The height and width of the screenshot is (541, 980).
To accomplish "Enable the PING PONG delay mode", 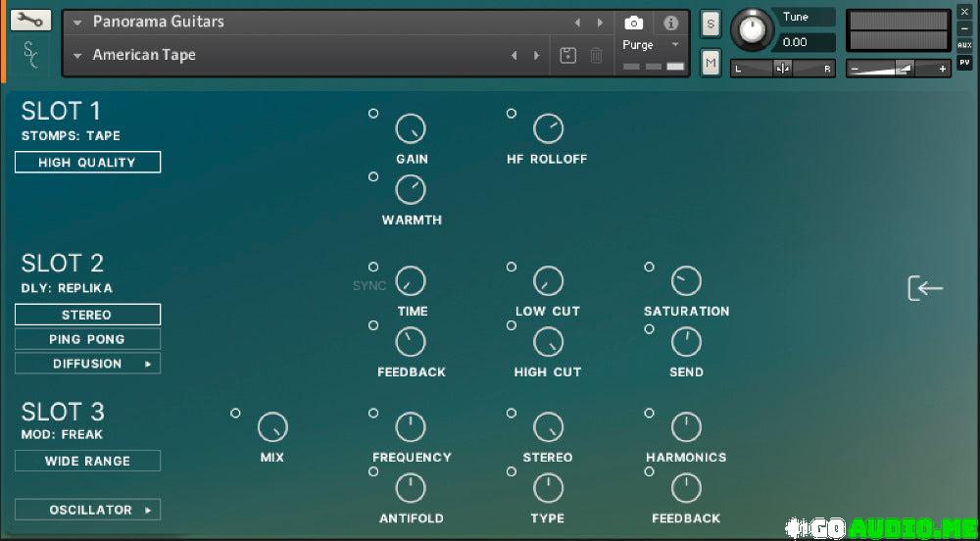I will coord(87,339).
